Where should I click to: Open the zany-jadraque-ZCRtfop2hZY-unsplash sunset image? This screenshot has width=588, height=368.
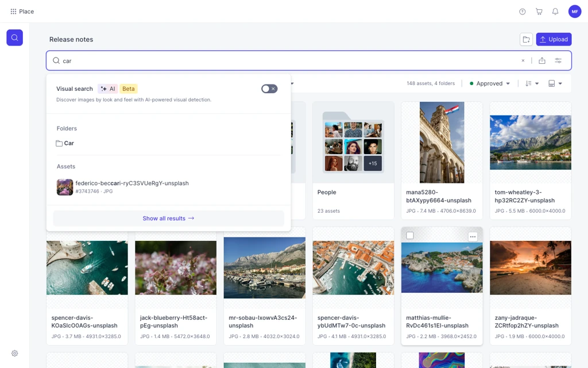pos(530,268)
